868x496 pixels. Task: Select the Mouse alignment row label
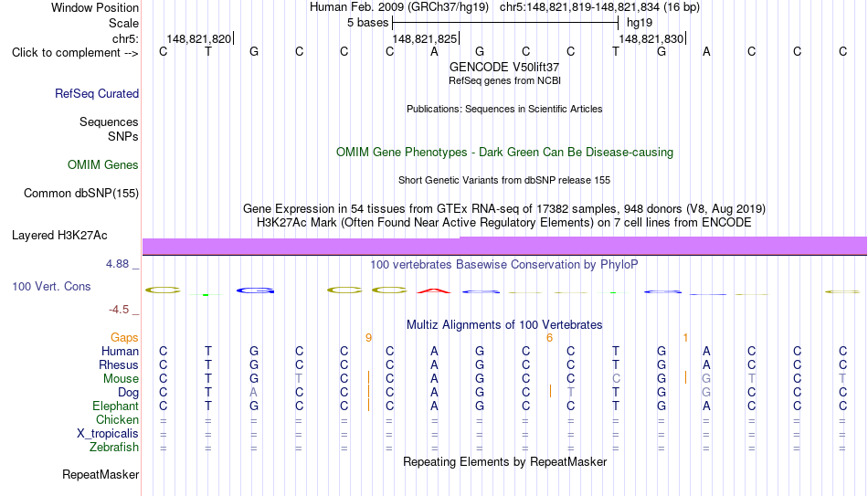click(121, 379)
